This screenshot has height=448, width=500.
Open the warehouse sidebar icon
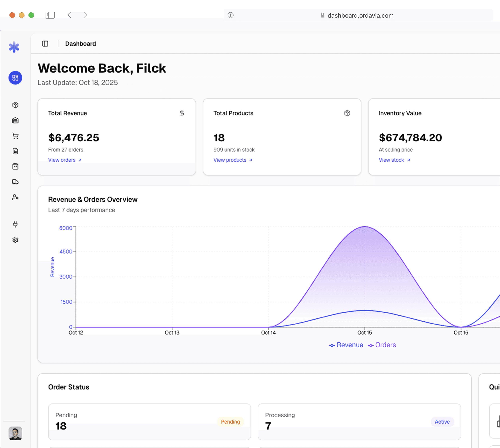pyautogui.click(x=15, y=120)
